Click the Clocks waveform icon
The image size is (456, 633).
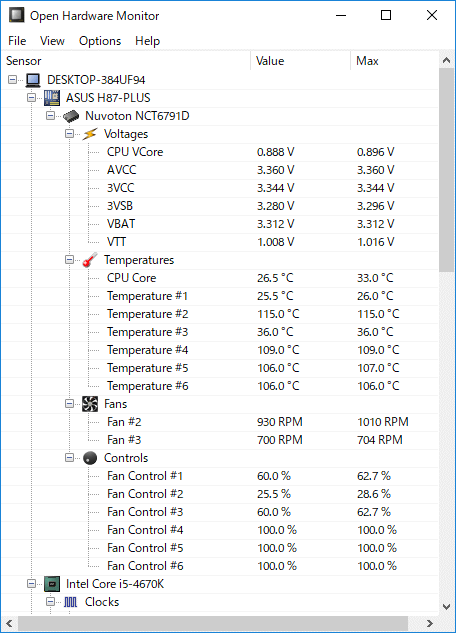coord(70,602)
